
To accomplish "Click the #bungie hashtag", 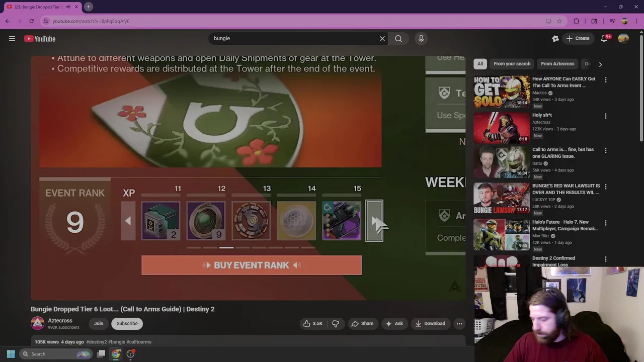I will pyautogui.click(x=117, y=342).
